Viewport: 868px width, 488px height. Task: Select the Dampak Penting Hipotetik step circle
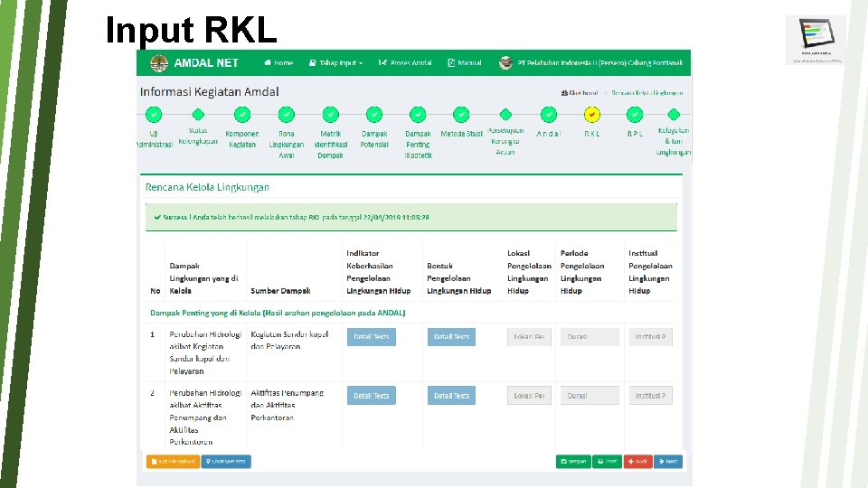418,115
